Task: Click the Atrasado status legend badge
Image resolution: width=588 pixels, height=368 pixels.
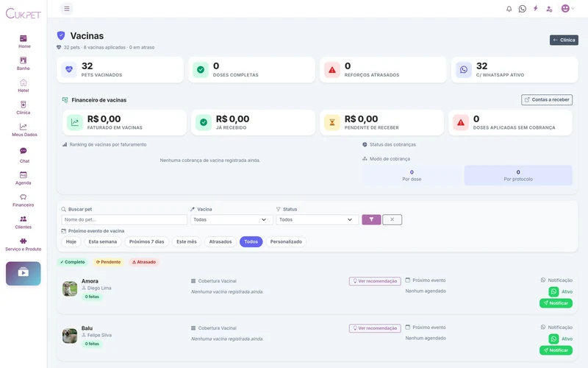Action: [144, 262]
